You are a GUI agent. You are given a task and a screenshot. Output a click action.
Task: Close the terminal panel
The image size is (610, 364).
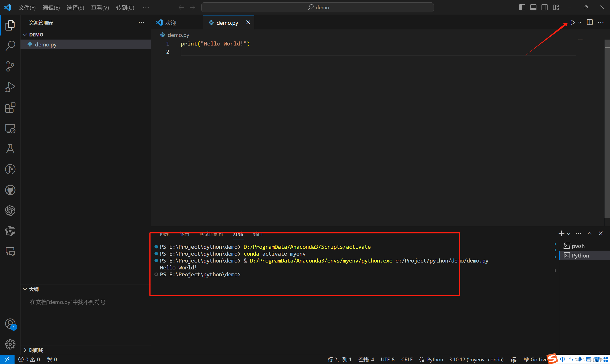601,233
